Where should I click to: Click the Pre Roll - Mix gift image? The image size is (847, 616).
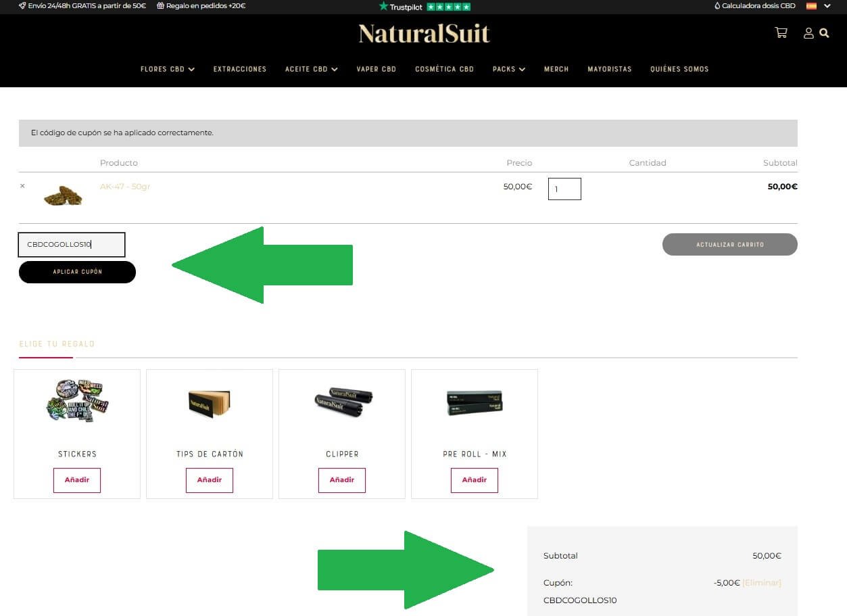475,402
